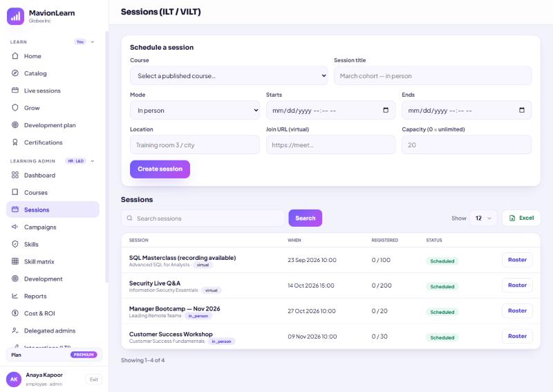The image size is (553, 392).
Task: Click the Catalog compass icon
Action: (x=15, y=73)
